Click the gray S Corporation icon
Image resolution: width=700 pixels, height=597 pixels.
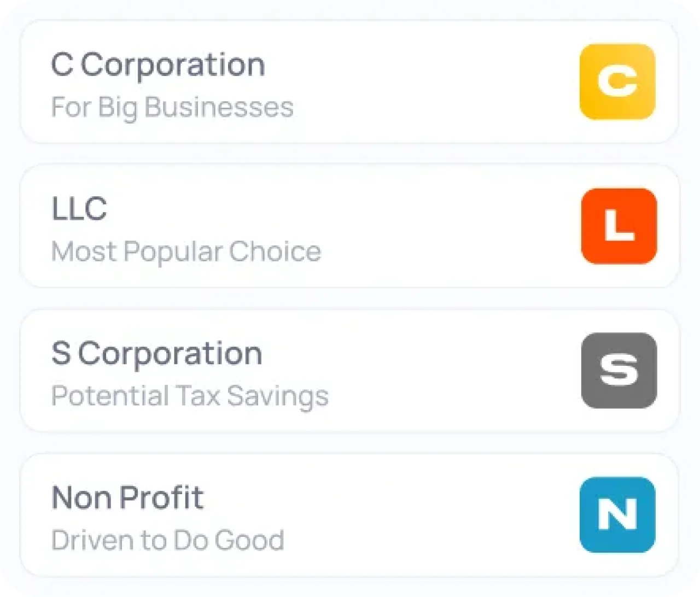[619, 370]
